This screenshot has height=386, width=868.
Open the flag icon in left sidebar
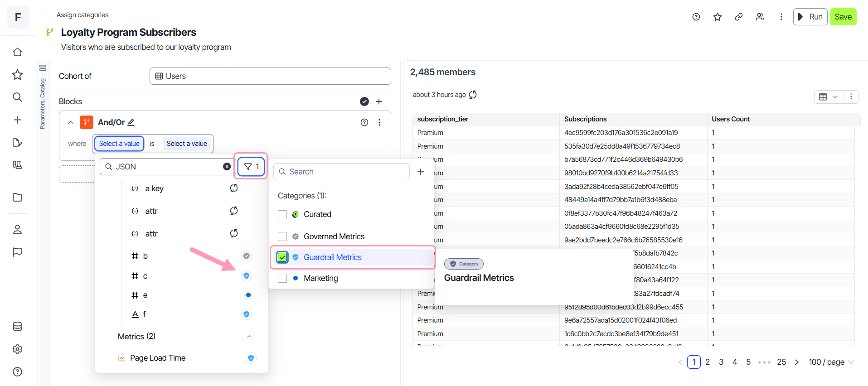point(17,252)
